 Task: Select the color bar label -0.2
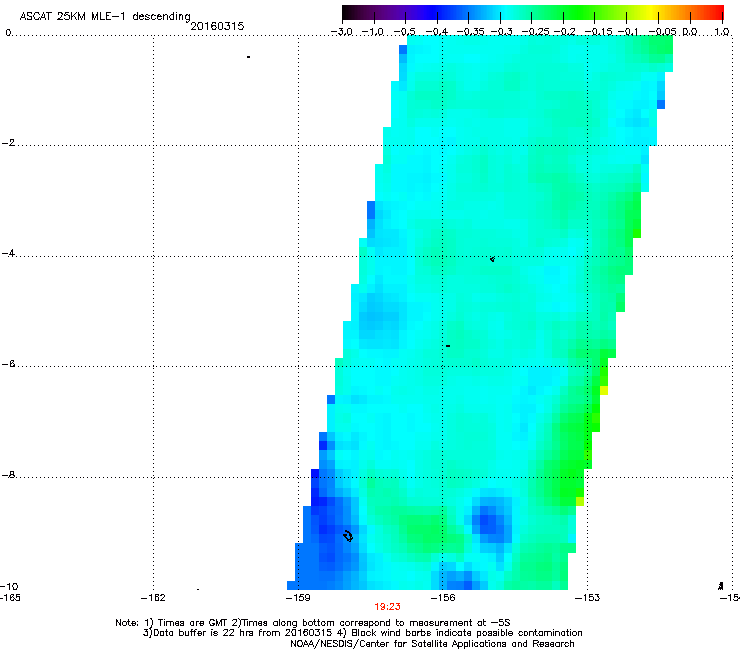[x=564, y=32]
